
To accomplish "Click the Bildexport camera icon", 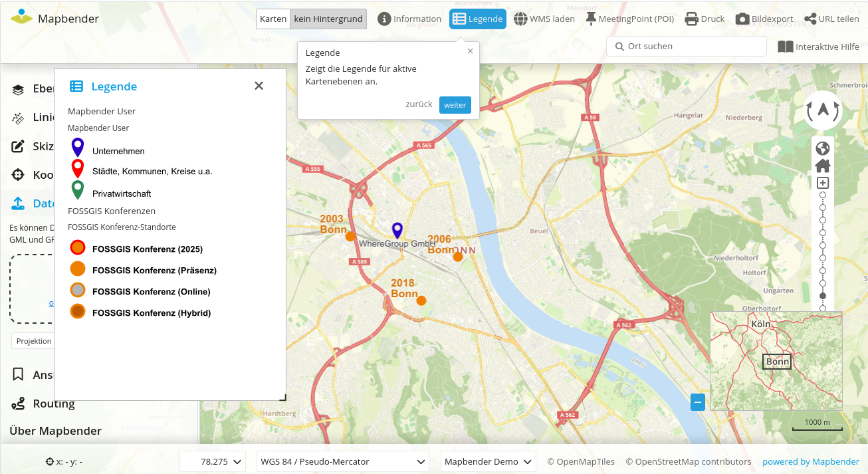I will pyautogui.click(x=742, y=19).
